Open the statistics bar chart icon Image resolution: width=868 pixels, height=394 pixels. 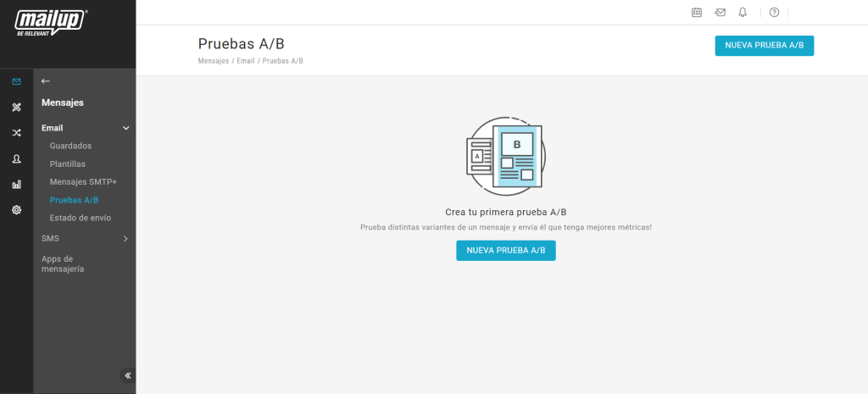click(16, 184)
